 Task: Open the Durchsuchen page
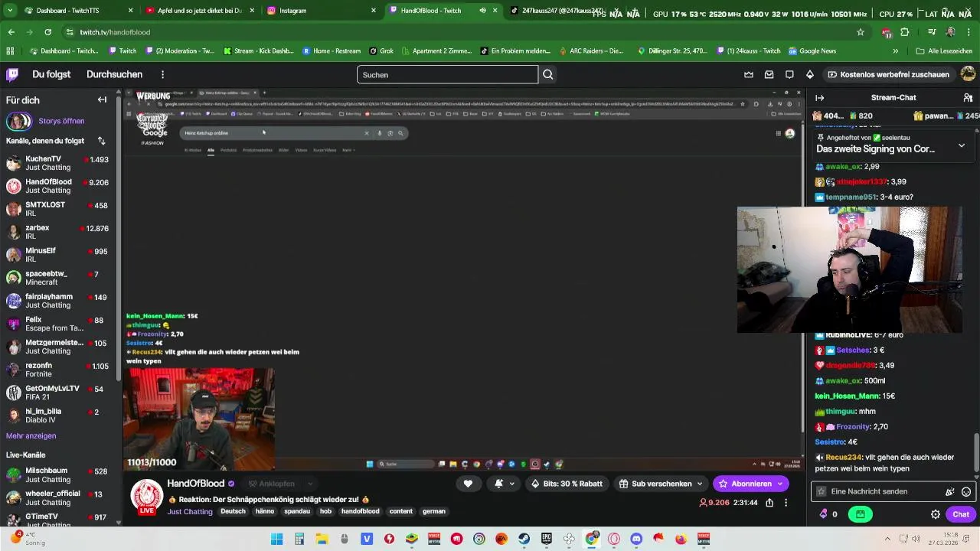tap(114, 74)
